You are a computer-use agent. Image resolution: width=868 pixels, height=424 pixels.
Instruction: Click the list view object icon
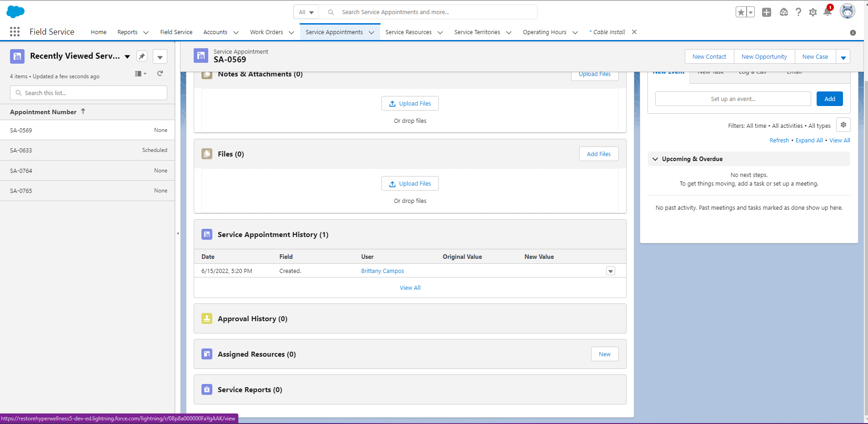(x=17, y=56)
